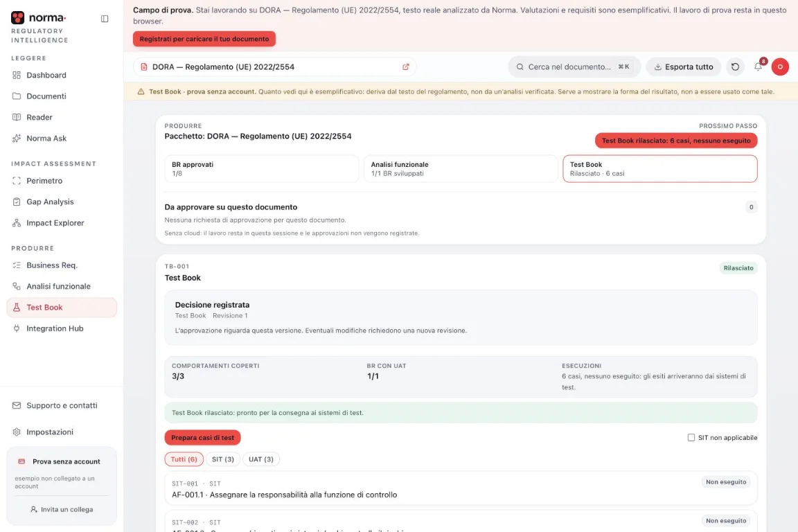798x532 pixels.
Task: Click the Invita un collega person icon
Action: click(x=33, y=510)
